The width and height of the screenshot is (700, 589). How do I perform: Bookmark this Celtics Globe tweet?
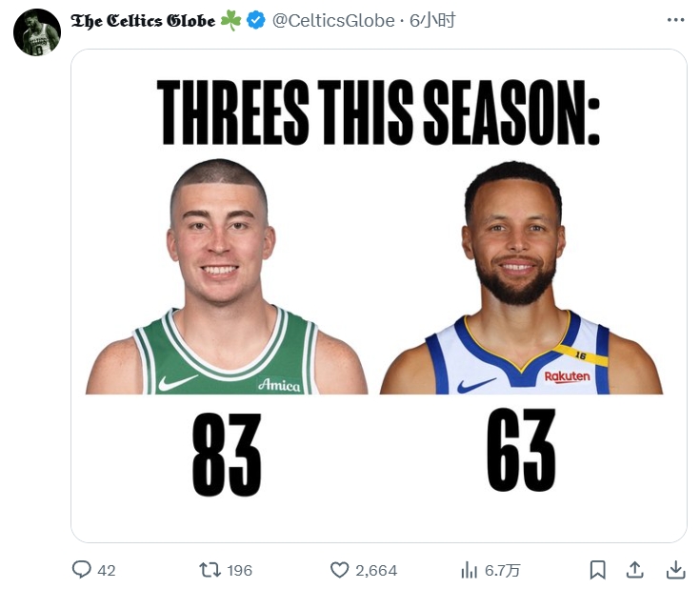click(597, 570)
